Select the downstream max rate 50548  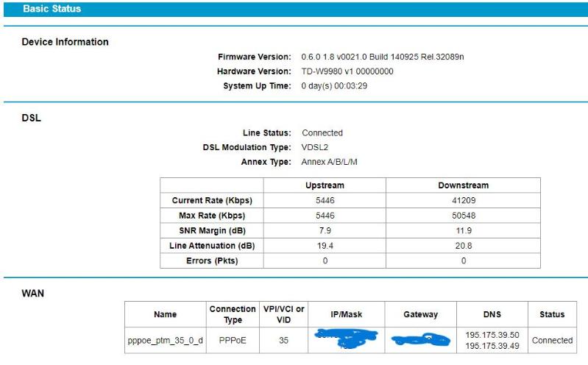463,216
